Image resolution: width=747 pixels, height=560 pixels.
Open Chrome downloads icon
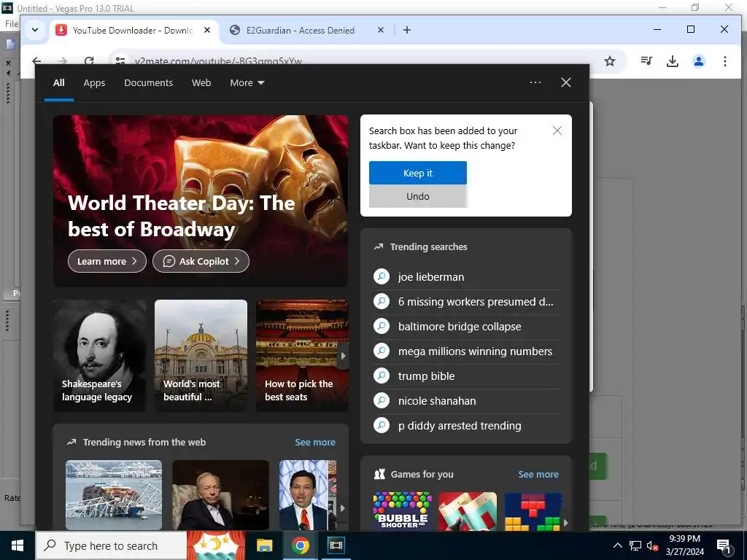(x=672, y=61)
